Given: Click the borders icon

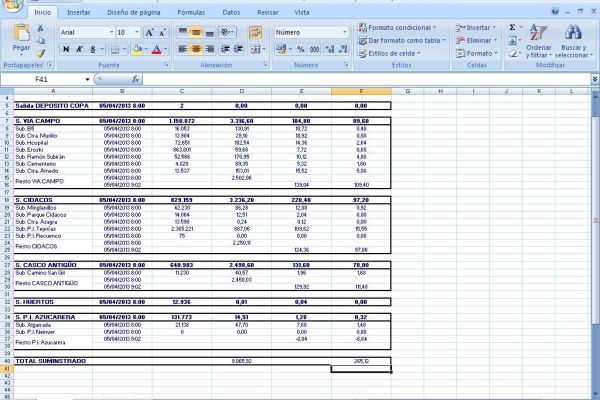Looking at the screenshot, I should [115, 49].
